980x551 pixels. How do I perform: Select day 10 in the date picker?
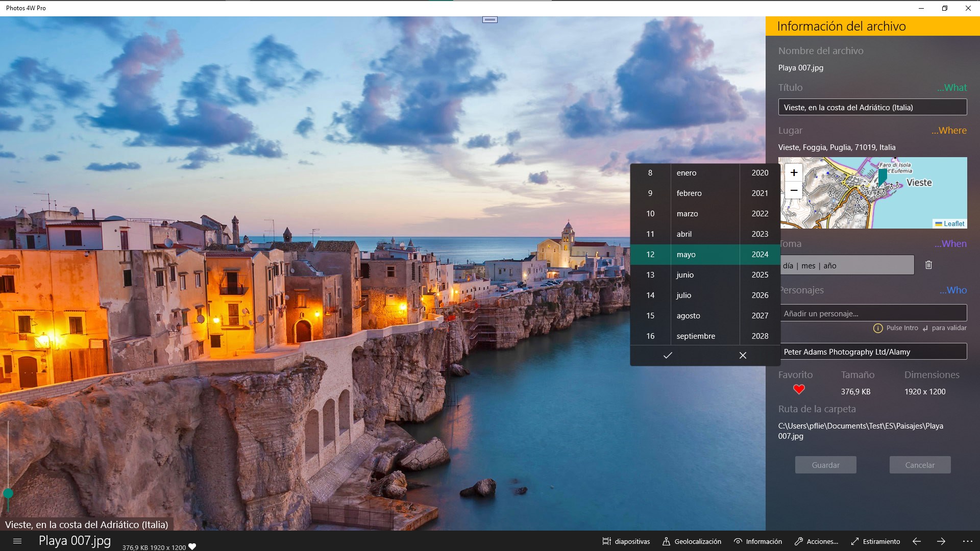650,214
